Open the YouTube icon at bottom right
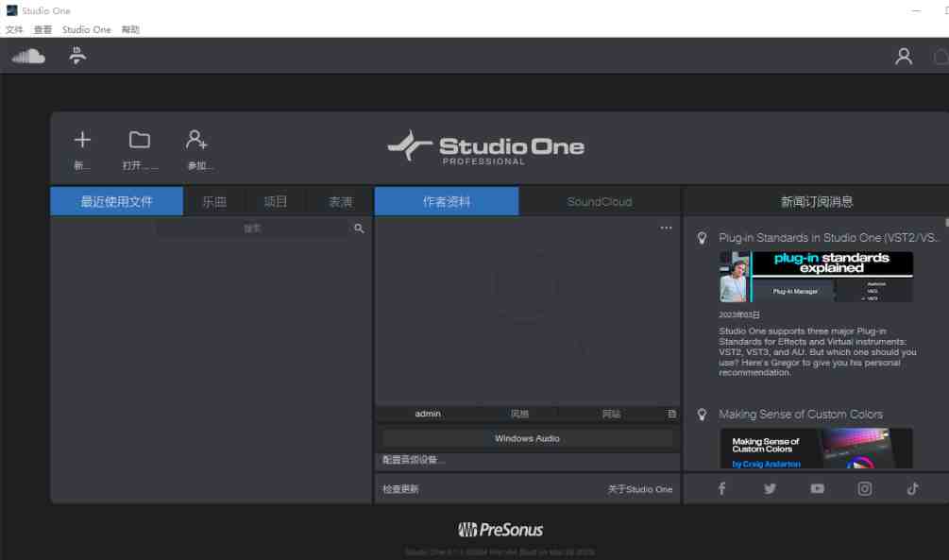The width and height of the screenshot is (949, 560). coord(817,488)
